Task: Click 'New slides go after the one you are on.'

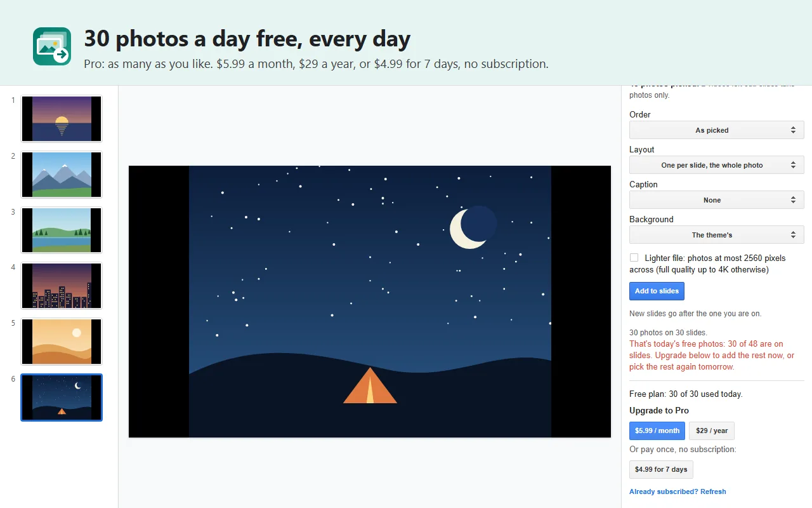Action: 695,314
